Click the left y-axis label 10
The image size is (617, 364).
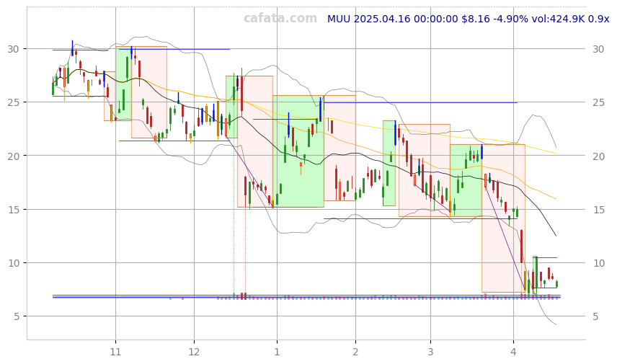click(x=14, y=263)
